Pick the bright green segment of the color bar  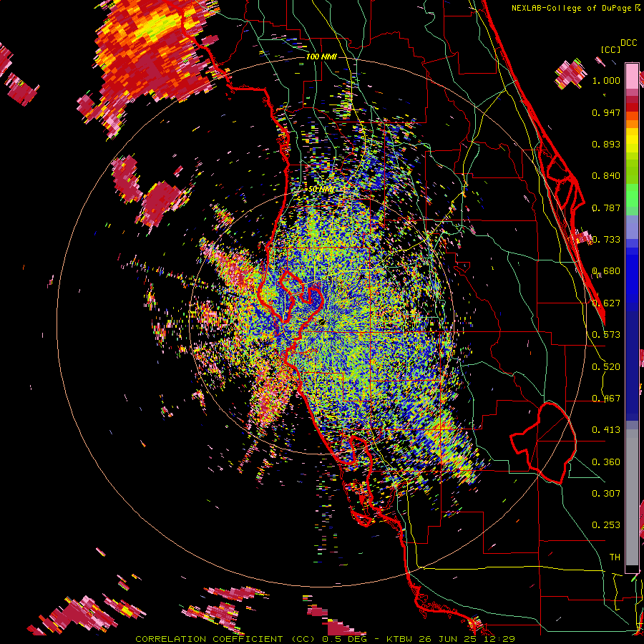pyautogui.click(x=632, y=196)
